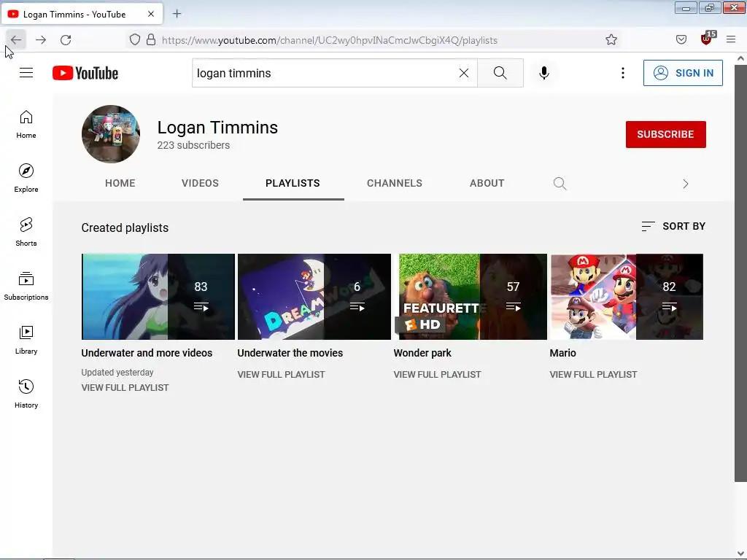The width and height of the screenshot is (747, 560).
Task: Go to Home in sidebar
Action: pyautogui.click(x=26, y=124)
